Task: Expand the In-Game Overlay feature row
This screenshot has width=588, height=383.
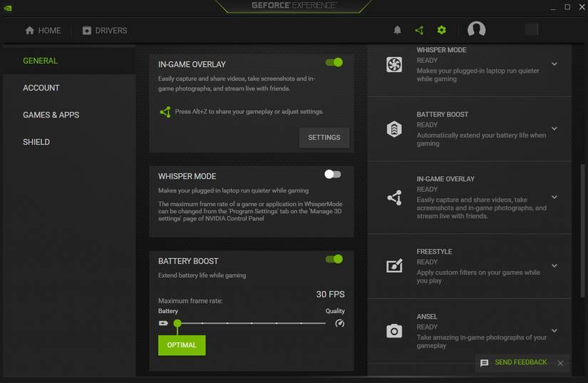Action: 555,197
